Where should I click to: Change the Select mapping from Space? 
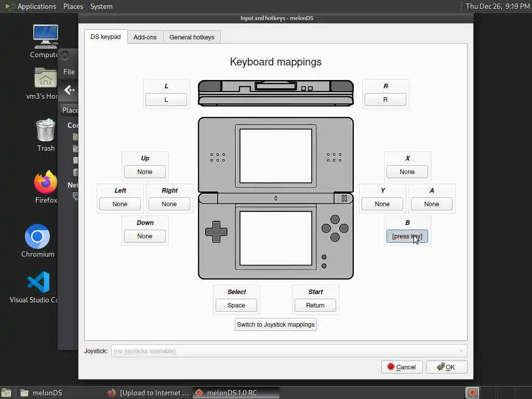[x=236, y=305]
